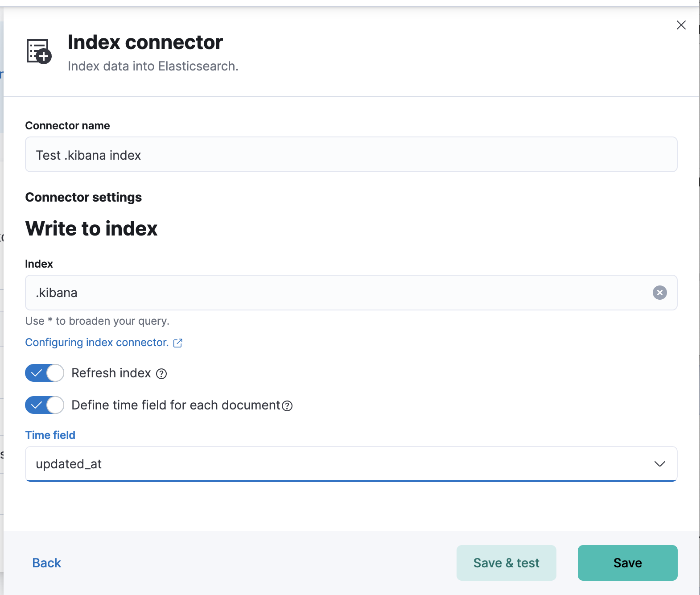The height and width of the screenshot is (595, 700).
Task: Click the external link icon
Action: point(178,343)
